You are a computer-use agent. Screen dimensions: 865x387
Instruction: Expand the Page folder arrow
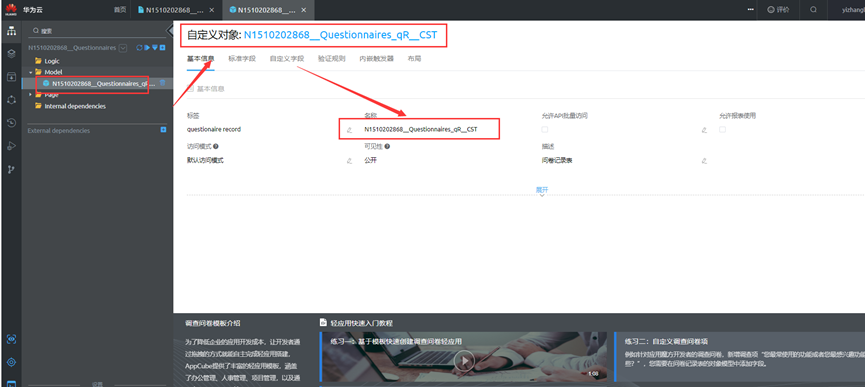[x=30, y=95]
